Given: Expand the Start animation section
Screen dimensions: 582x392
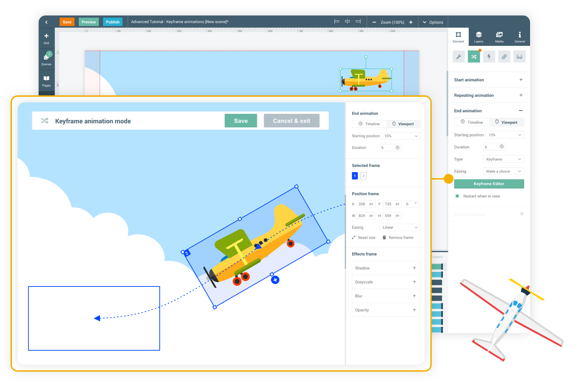Looking at the screenshot, I should point(521,80).
